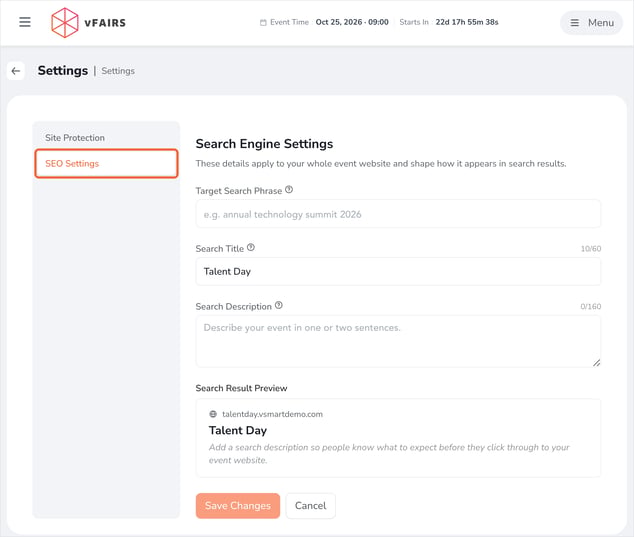Click the Starts In countdown timer
The image size is (634, 537).
pyautogui.click(x=467, y=22)
